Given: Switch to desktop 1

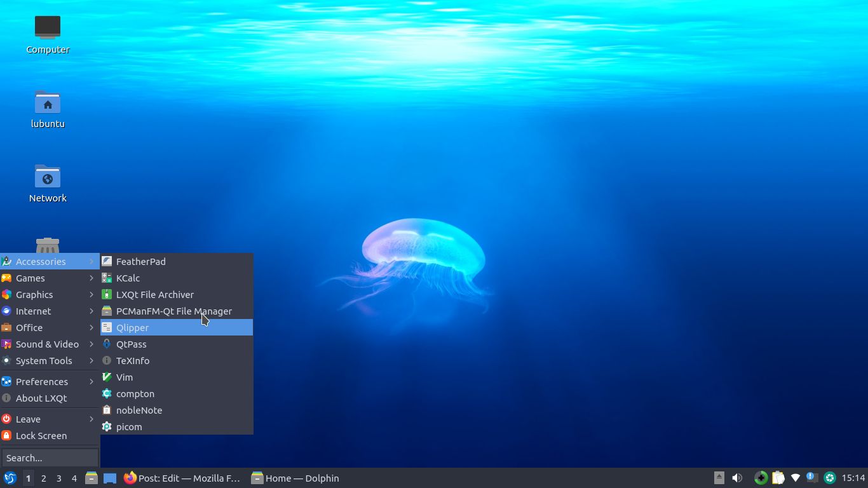Looking at the screenshot, I should pyautogui.click(x=28, y=478).
